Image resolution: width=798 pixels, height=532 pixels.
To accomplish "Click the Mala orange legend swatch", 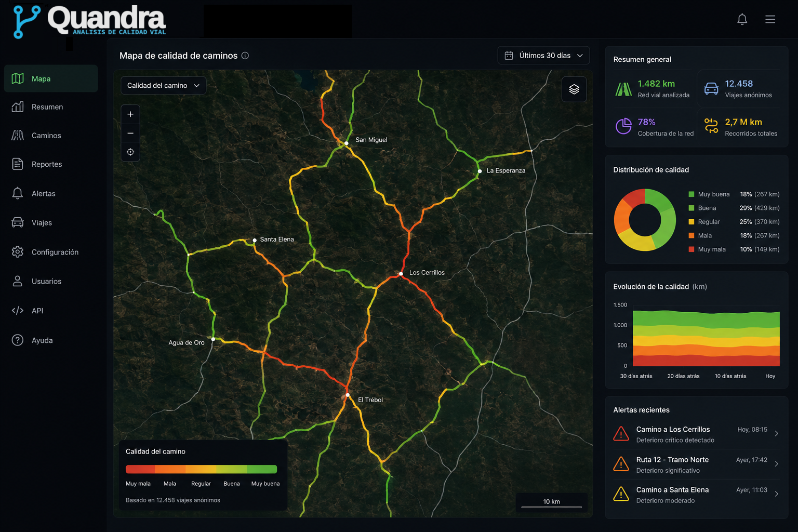I will coord(691,235).
